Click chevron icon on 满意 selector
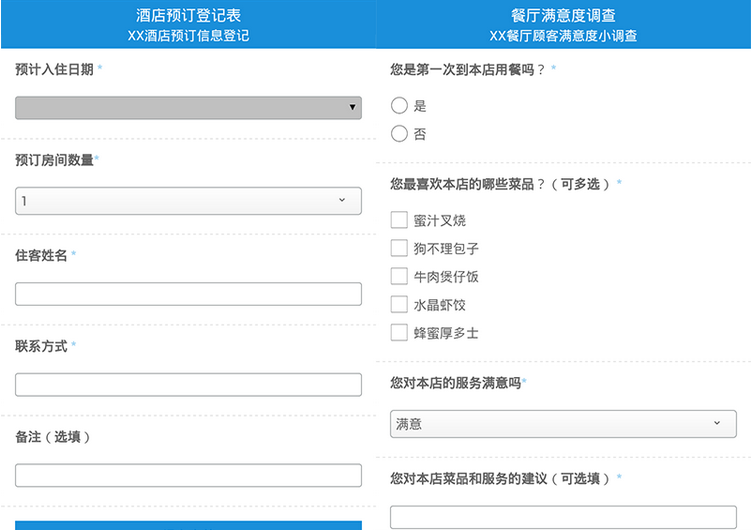Screen dimensions: 751x530 [x=717, y=423]
